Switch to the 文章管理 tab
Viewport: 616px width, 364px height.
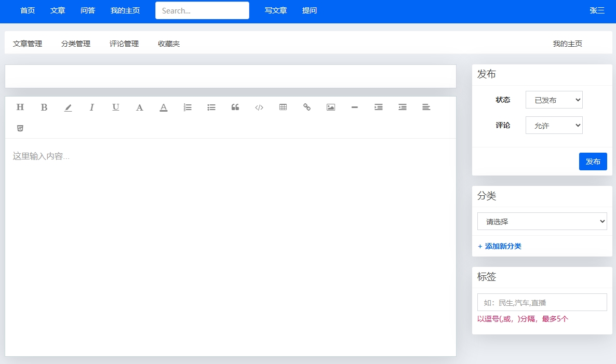pos(28,44)
